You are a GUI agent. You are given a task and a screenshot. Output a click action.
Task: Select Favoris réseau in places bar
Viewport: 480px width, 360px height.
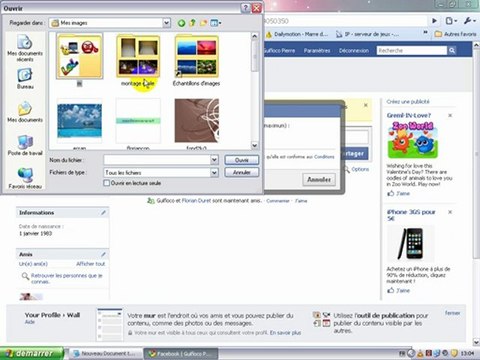(25, 178)
